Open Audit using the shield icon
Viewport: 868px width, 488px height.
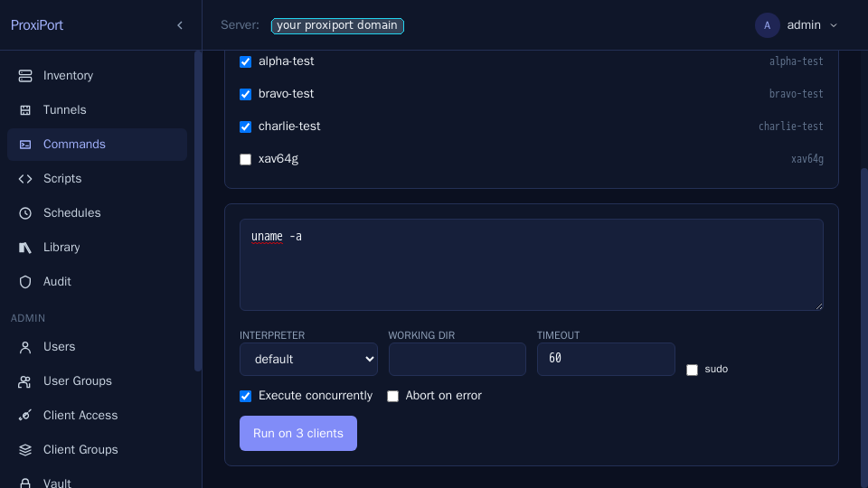[25, 282]
